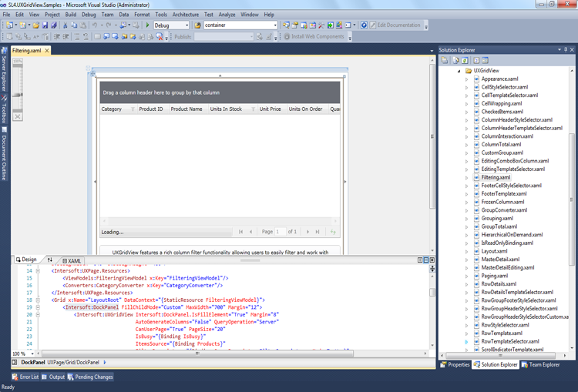Open the Debug configuration dropdown
This screenshot has width=578, height=392.
pyautogui.click(x=187, y=25)
